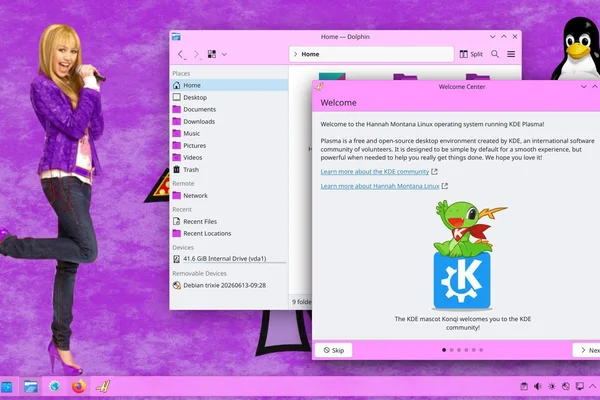Screen dimensions: 600x400
Task: Expand hidden system tray icons
Action: click(x=592, y=387)
